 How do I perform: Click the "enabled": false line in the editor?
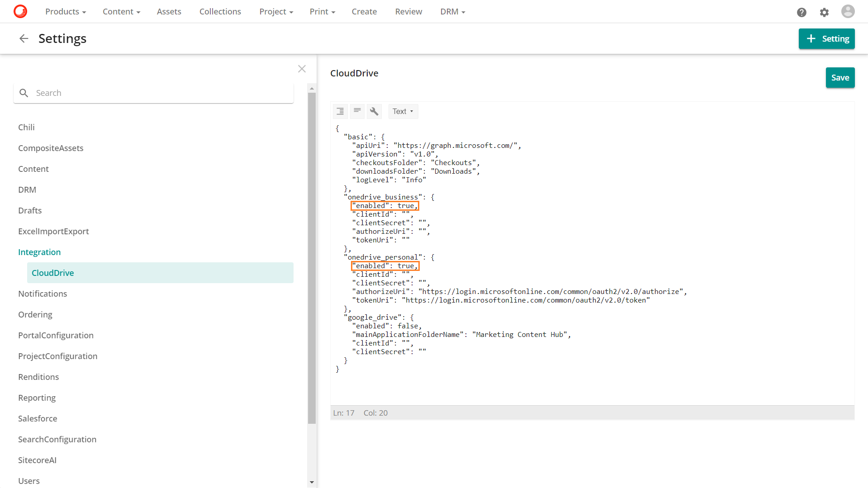pos(387,326)
